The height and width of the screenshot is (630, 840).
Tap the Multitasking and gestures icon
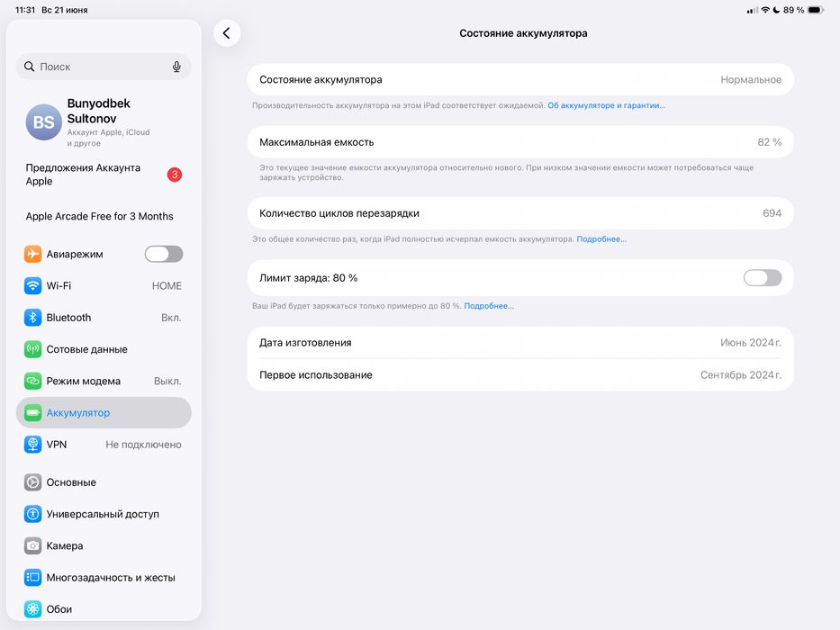point(32,578)
